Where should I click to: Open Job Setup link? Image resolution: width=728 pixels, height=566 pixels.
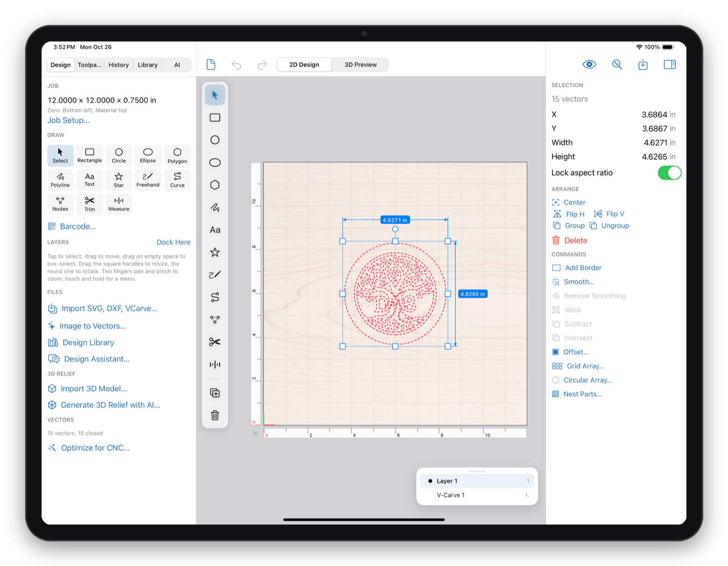click(69, 120)
